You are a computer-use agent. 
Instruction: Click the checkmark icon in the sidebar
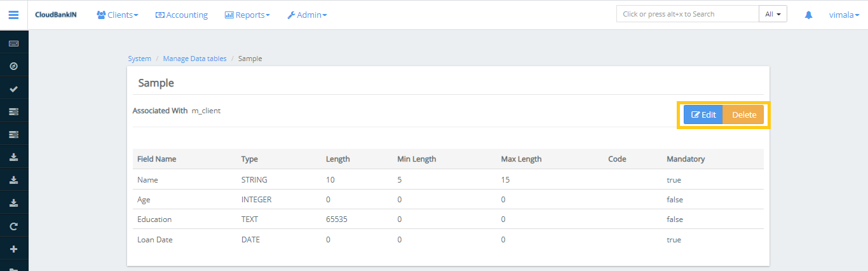pos(13,89)
